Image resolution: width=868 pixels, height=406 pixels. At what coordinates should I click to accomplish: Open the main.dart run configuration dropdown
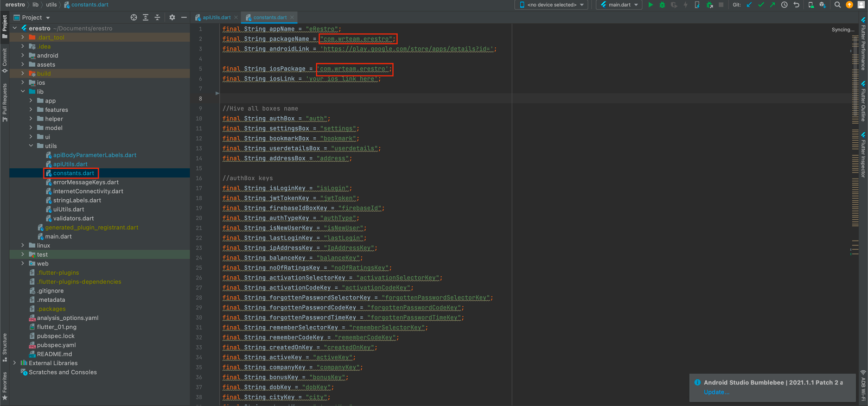(x=619, y=5)
